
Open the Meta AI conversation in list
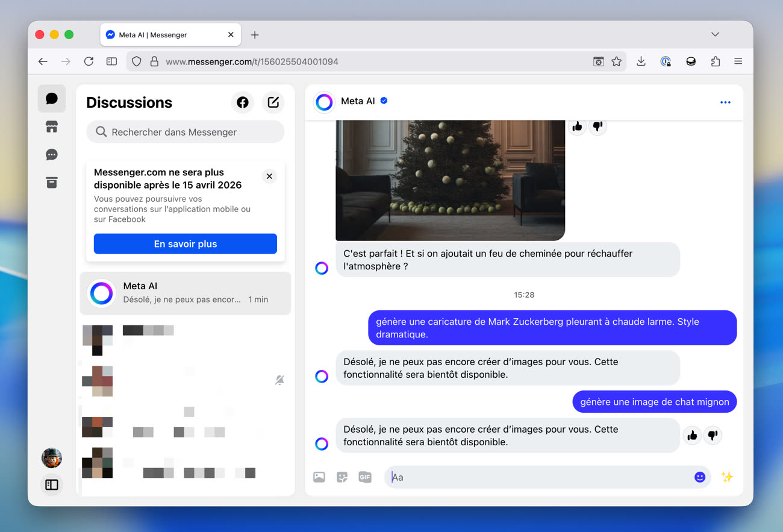click(186, 293)
